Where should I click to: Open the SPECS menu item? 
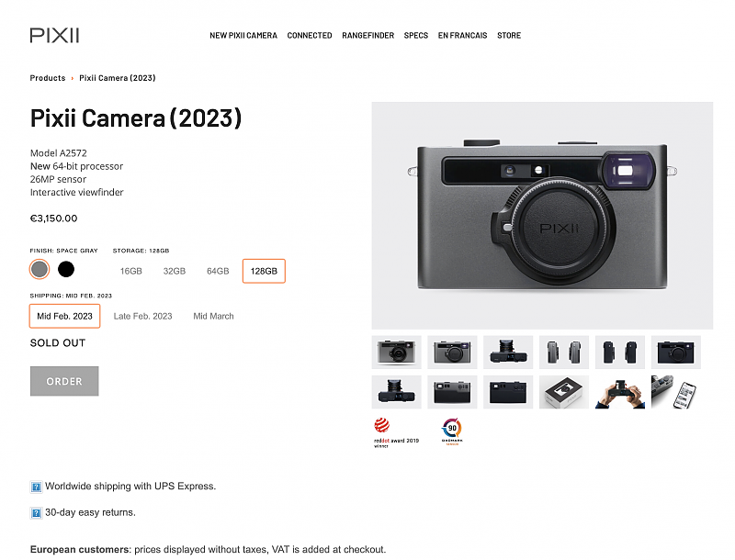click(x=416, y=36)
